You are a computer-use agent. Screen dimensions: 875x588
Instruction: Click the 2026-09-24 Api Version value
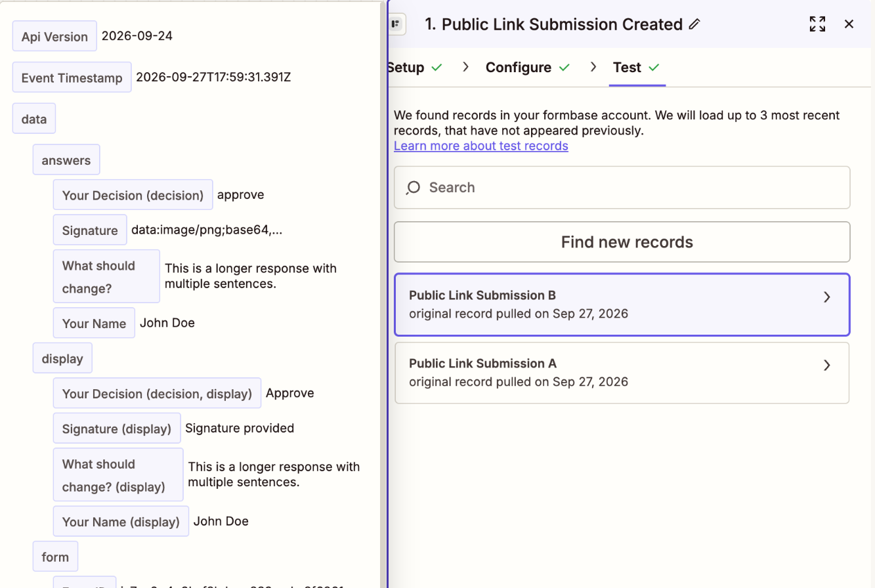tap(137, 36)
